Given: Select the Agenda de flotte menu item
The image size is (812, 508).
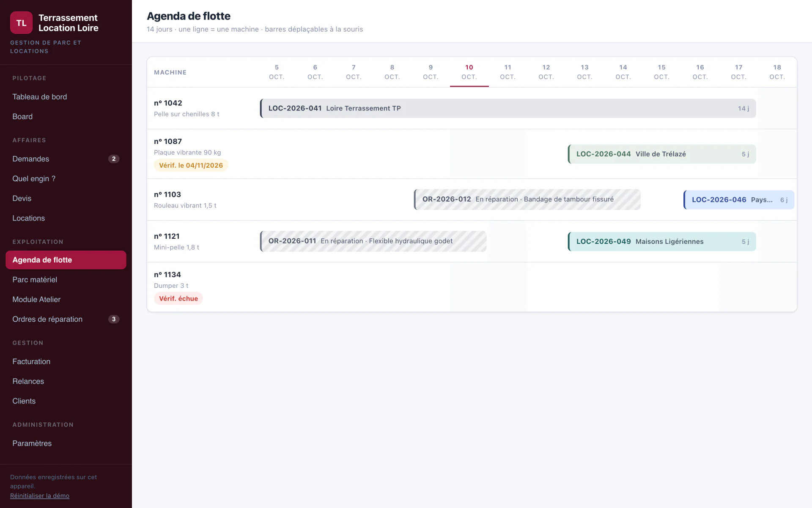Looking at the screenshot, I should point(66,260).
